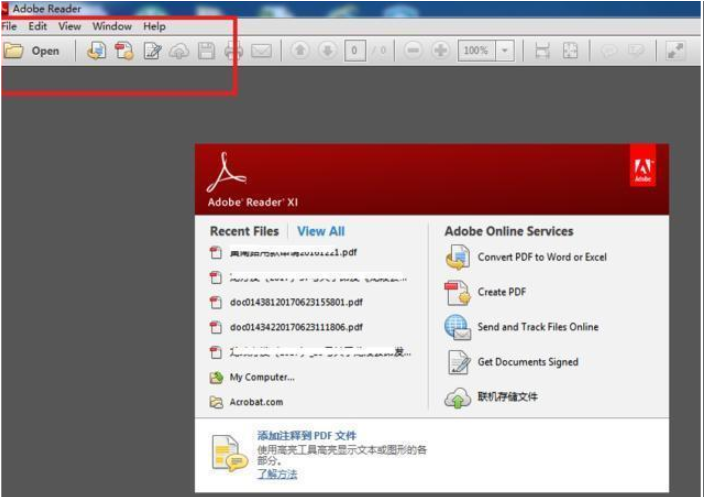Click the Email envelope icon in toolbar
704x497 pixels.
(261, 51)
